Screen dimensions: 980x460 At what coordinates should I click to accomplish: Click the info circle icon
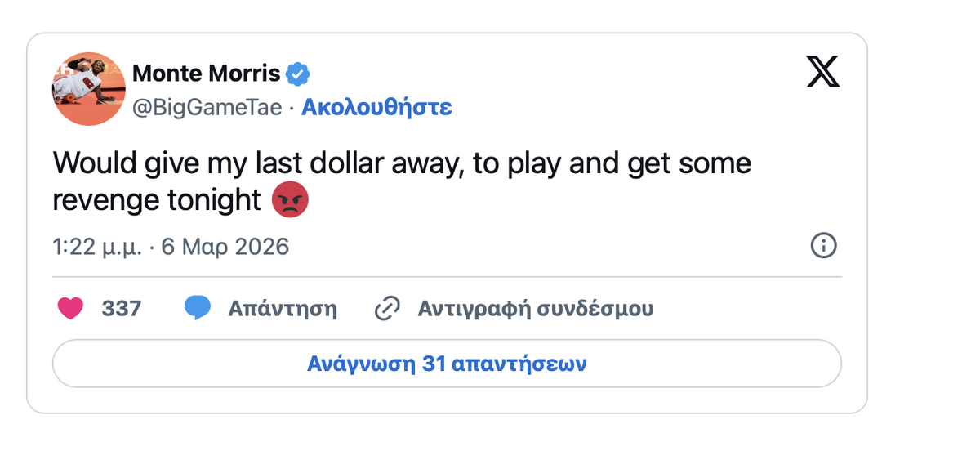click(x=823, y=245)
